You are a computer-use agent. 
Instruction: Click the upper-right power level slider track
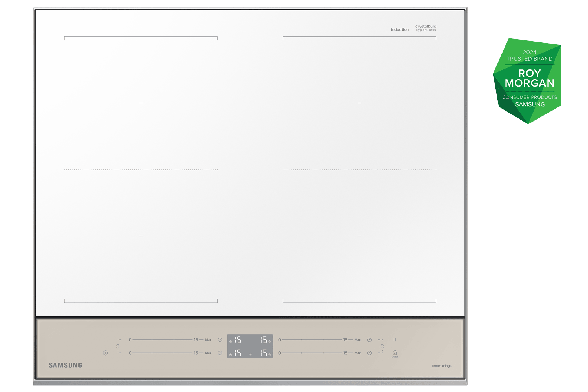click(x=312, y=340)
